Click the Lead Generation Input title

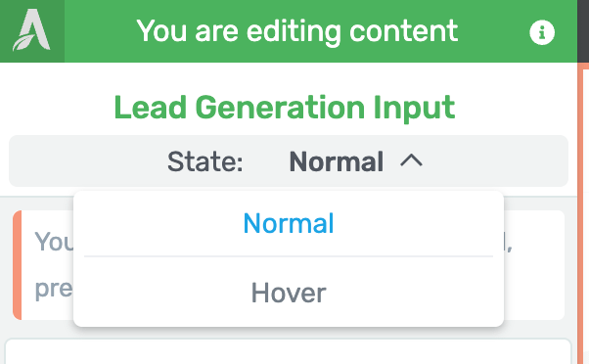click(285, 108)
